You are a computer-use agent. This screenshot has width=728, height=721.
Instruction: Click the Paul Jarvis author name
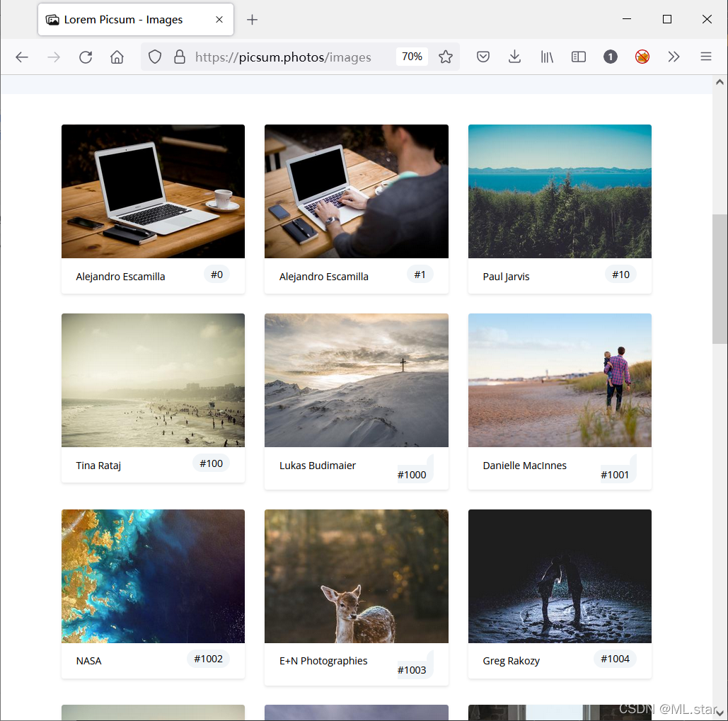coord(506,277)
